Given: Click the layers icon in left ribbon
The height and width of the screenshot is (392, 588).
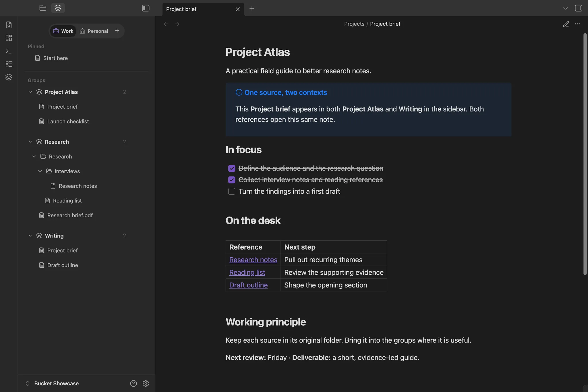Looking at the screenshot, I should coord(9,77).
